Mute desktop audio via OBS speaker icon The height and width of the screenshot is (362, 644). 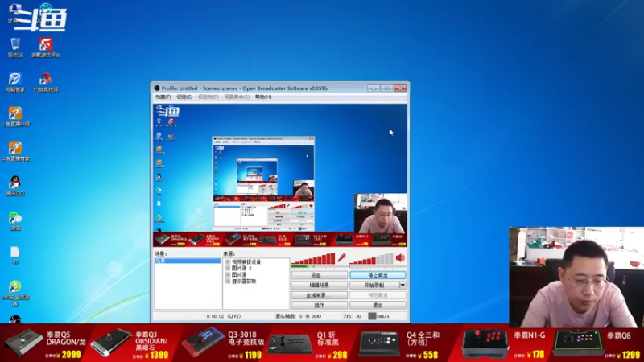click(400, 257)
